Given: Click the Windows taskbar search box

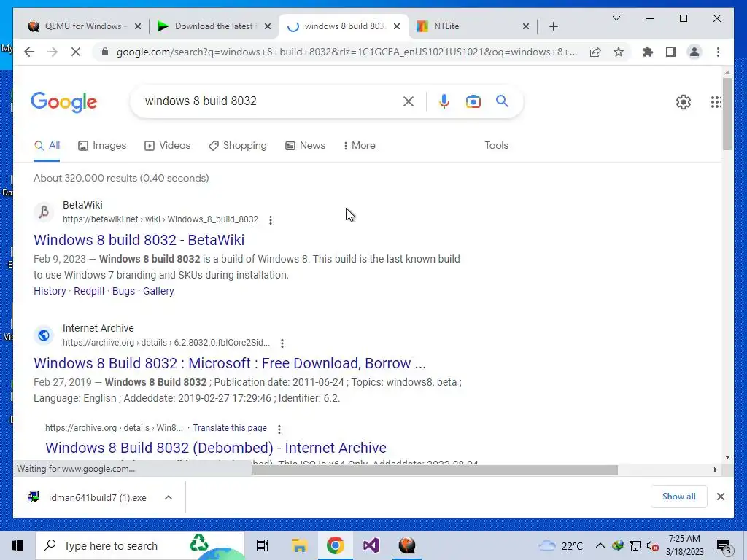Looking at the screenshot, I should tap(139, 545).
